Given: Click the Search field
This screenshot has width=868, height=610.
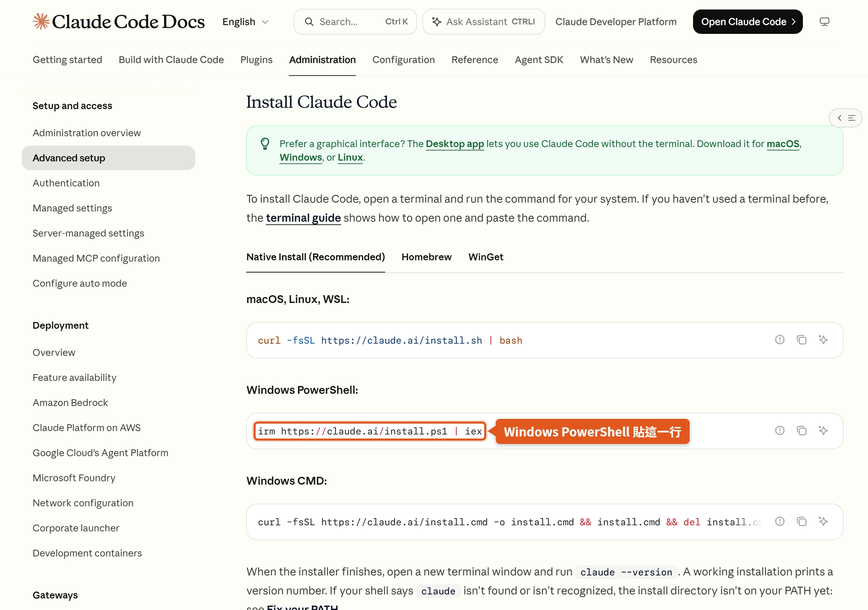Looking at the screenshot, I should (x=355, y=22).
